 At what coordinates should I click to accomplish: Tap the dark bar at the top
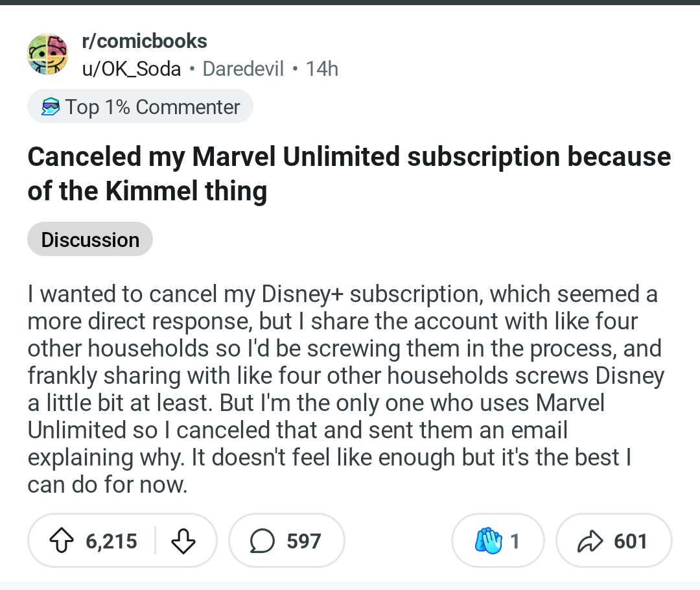click(350, 2)
